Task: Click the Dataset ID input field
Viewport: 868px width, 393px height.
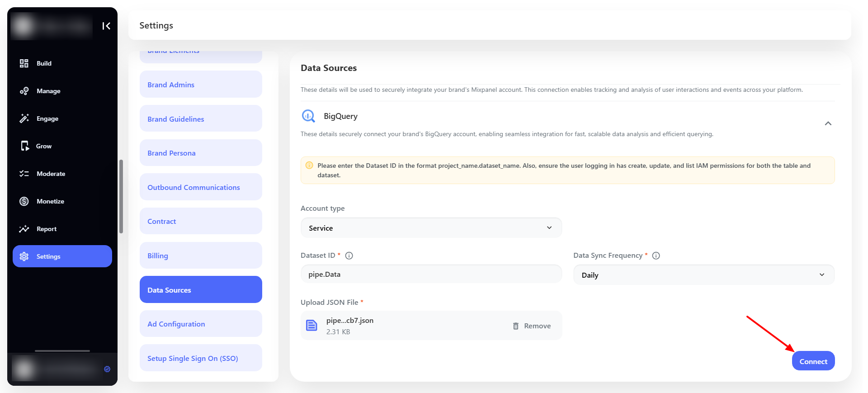Action: 431,274
